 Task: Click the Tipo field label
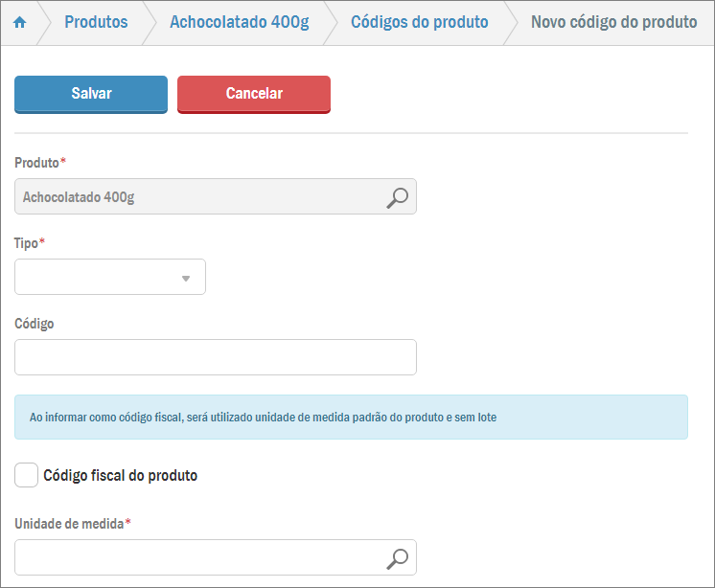[x=27, y=243]
